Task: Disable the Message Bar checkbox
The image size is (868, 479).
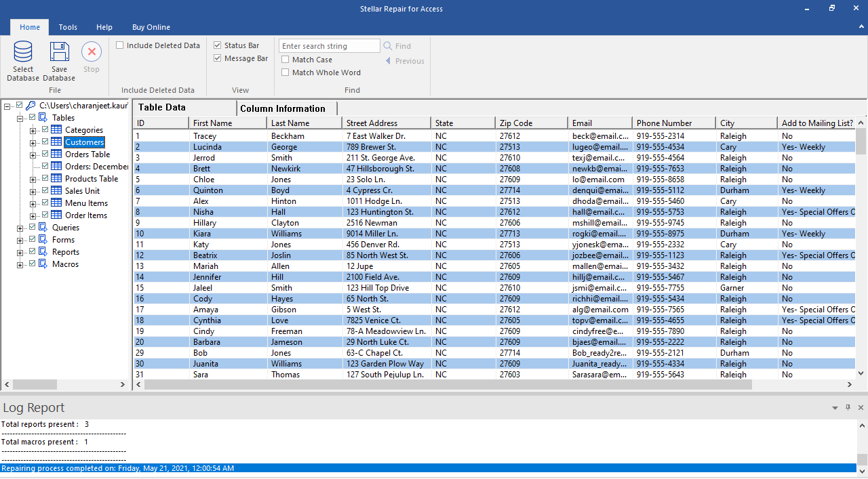Action: point(218,58)
